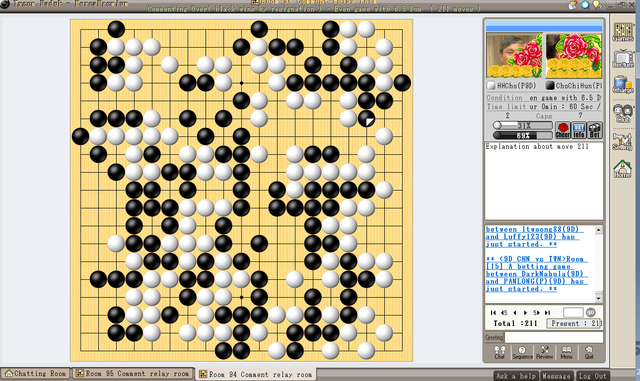Screen dimensions: 640x381
Task: Click the Time limit info line
Action: tap(544, 107)
